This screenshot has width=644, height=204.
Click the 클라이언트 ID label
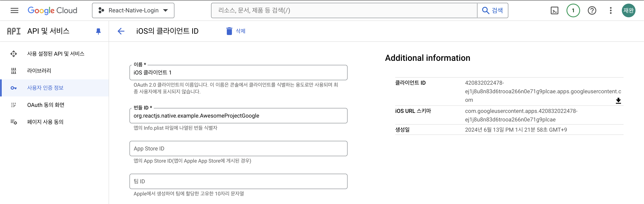[x=410, y=83]
